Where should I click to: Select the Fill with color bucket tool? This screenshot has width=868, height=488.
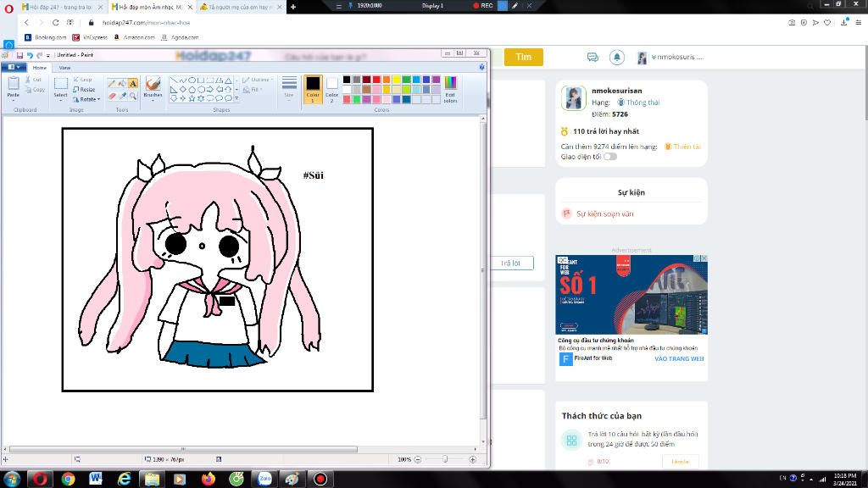pyautogui.click(x=122, y=84)
